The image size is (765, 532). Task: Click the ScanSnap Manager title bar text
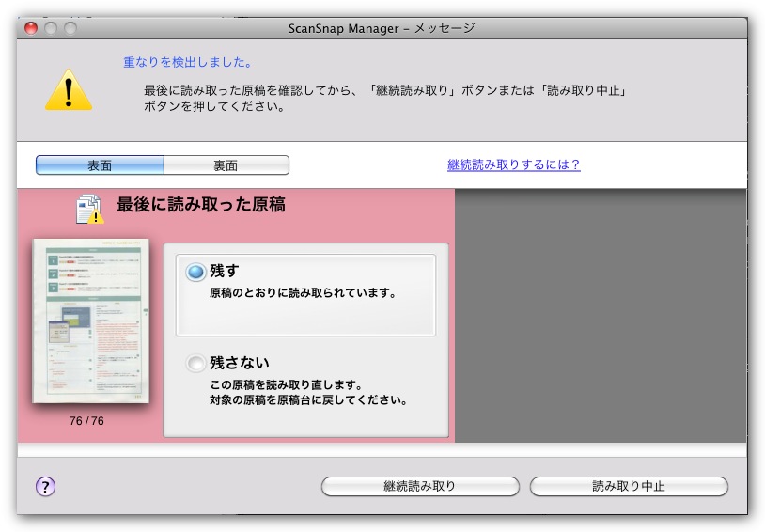[381, 28]
